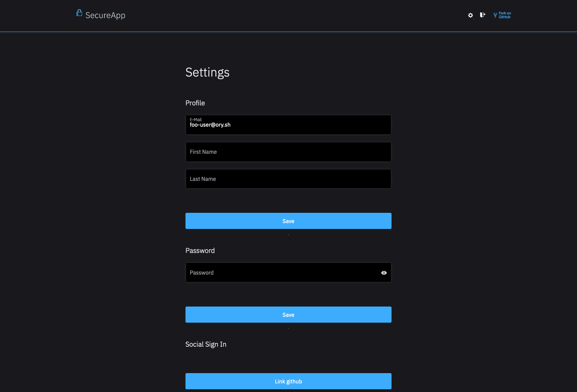Click the dot below the Profile Save button

click(x=288, y=235)
